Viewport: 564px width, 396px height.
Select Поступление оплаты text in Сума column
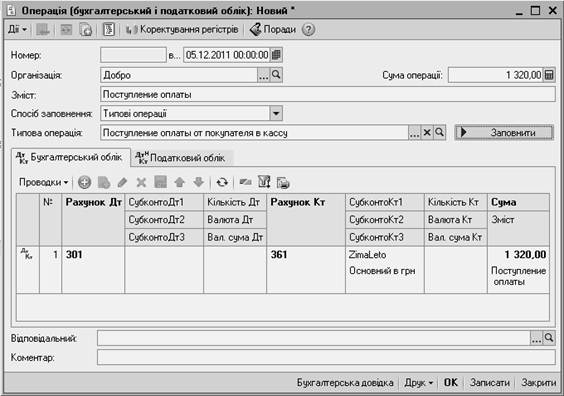pos(518,276)
